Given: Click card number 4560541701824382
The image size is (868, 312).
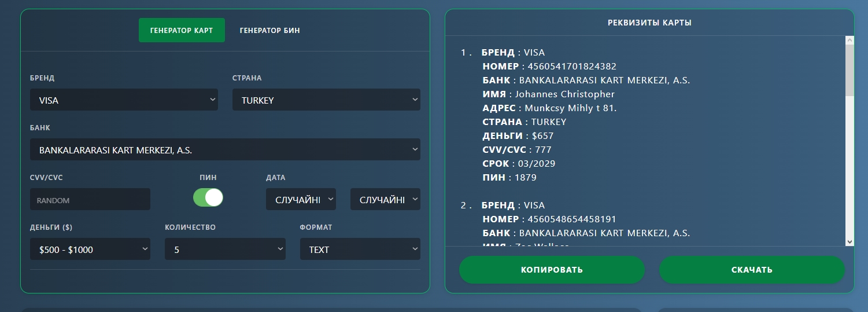Looking at the screenshot, I should pyautogui.click(x=571, y=67).
